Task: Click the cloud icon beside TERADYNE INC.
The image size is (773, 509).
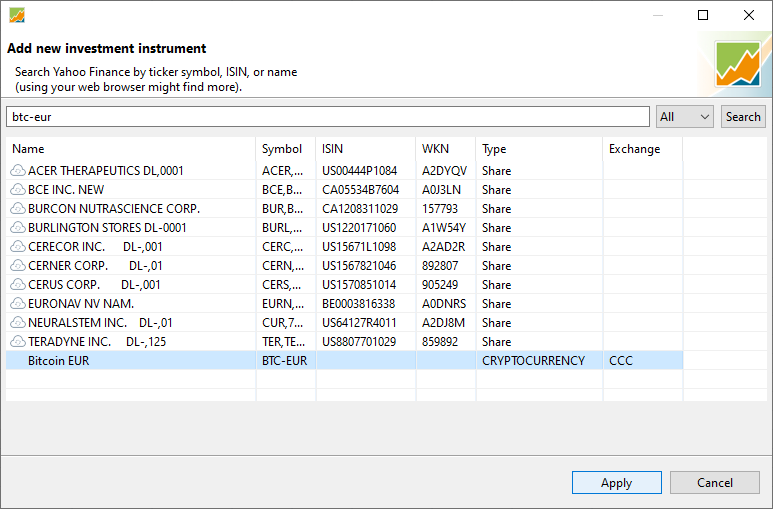Action: tap(18, 341)
